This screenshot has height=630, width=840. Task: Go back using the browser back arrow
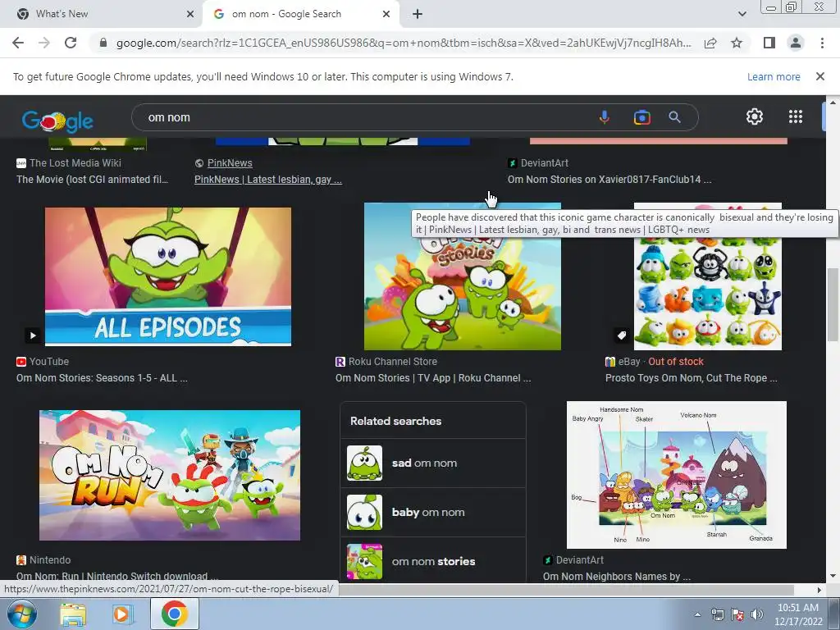coord(18,43)
